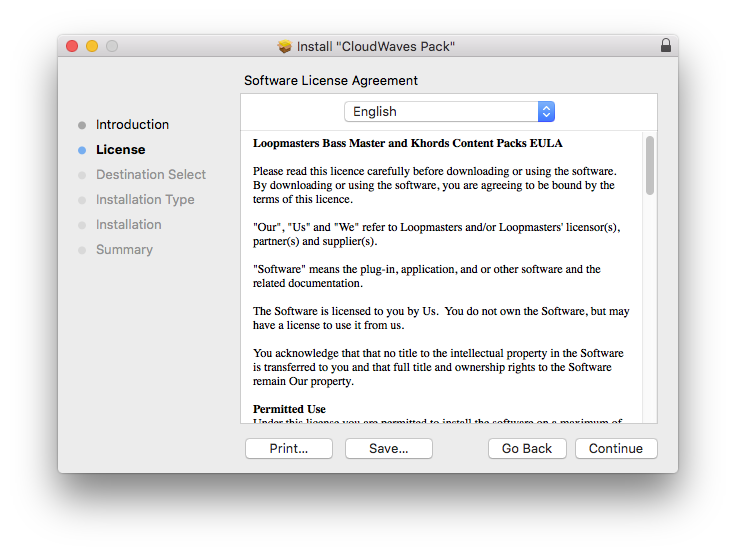
Task: Click Continue to proceed with installation
Action: pyautogui.click(x=616, y=449)
